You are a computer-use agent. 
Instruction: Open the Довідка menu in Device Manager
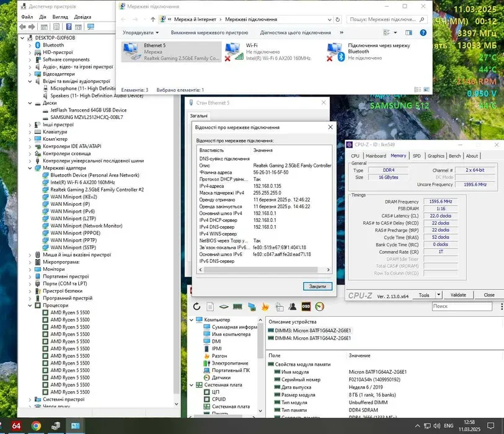coord(82,17)
